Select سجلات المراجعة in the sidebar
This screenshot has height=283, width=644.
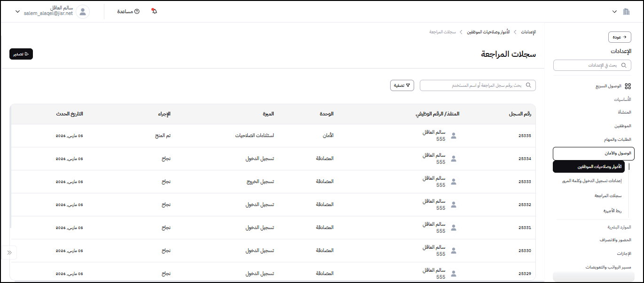point(608,196)
